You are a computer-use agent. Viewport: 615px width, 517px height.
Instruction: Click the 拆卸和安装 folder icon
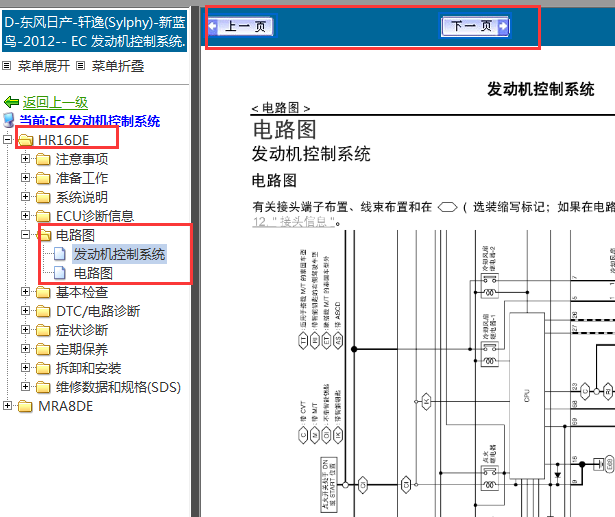tap(43, 368)
